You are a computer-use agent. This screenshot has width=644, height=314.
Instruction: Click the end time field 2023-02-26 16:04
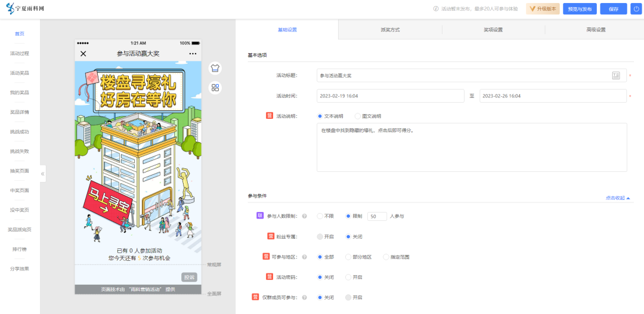553,96
